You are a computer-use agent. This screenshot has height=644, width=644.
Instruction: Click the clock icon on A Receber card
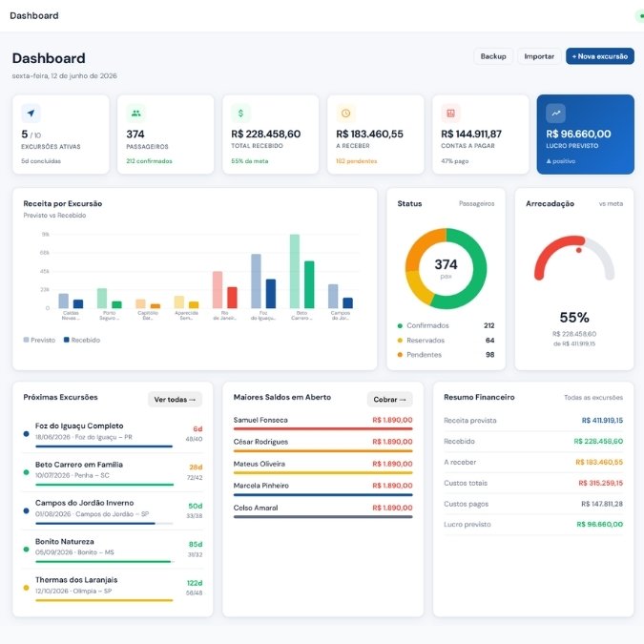345,114
